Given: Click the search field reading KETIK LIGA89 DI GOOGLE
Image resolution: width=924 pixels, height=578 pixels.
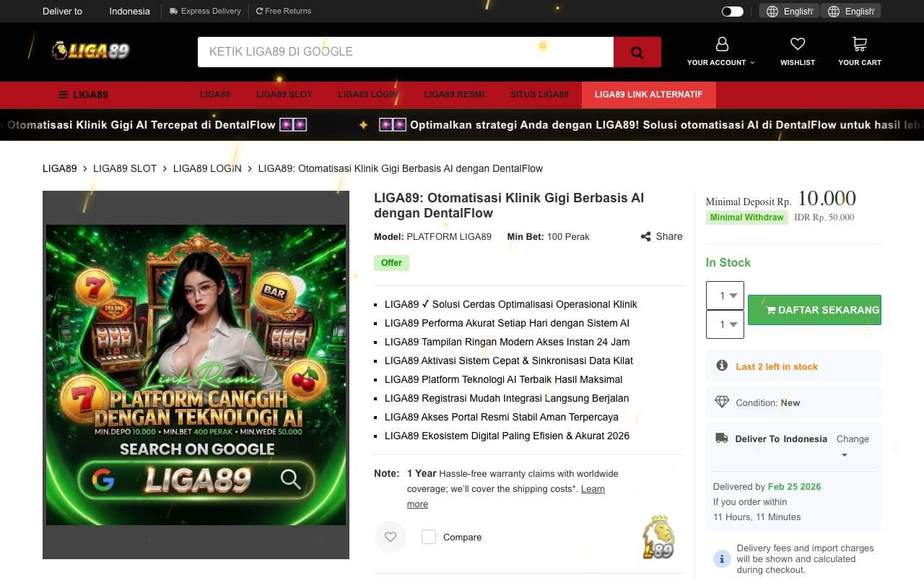Looking at the screenshot, I should coord(406,52).
